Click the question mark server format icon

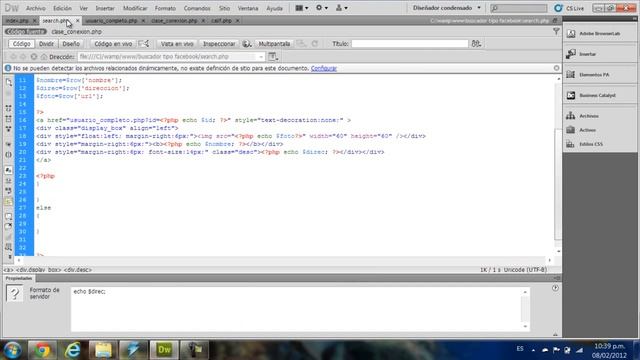tap(15, 293)
